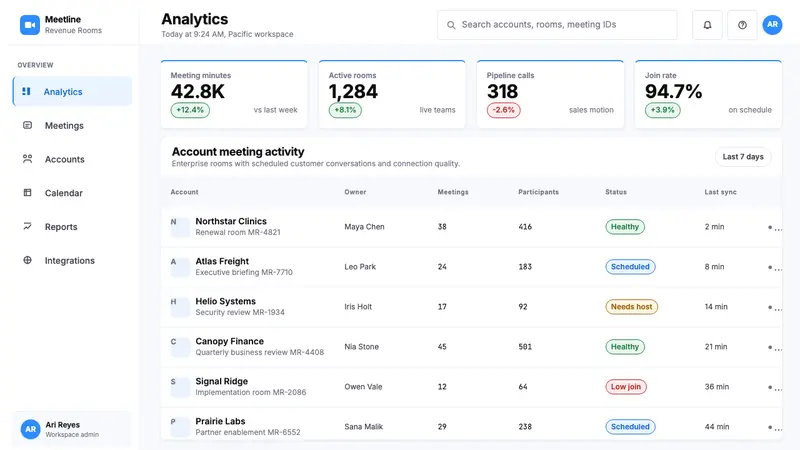800x450 pixels.
Task: Click the Accounts people icon
Action: (28, 159)
